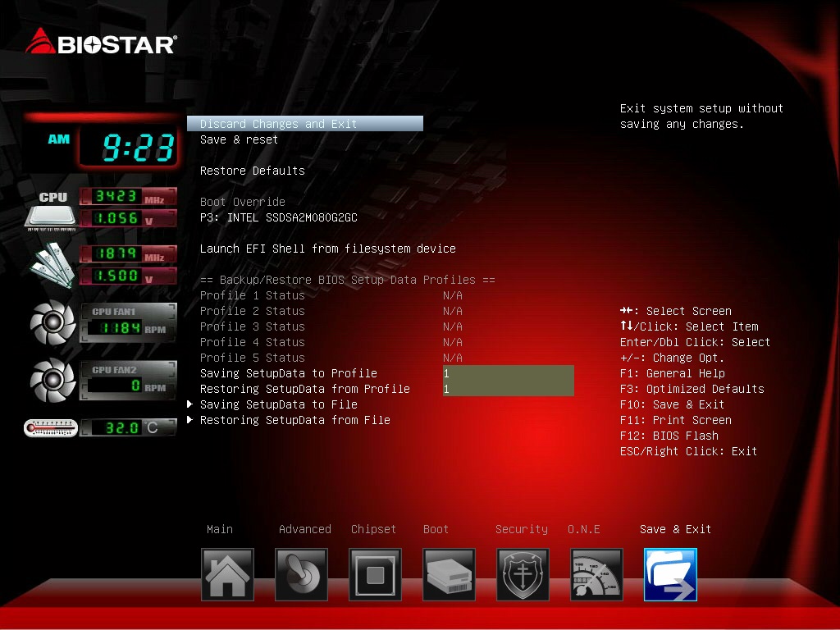840x630 pixels.
Task: Boot from P3: INTEL SSDSA2M080G2GC
Action: pyautogui.click(x=278, y=217)
